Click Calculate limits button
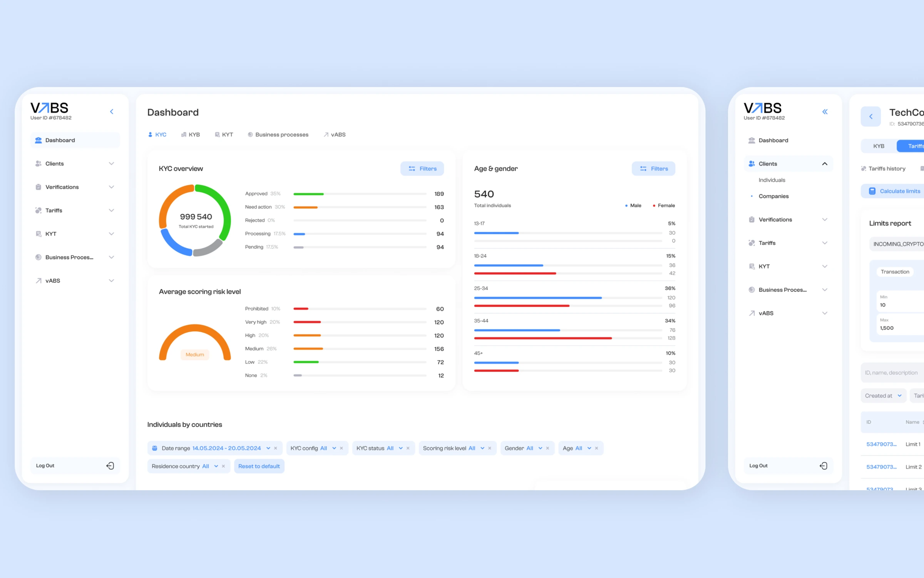The height and width of the screenshot is (578, 924). (892, 191)
